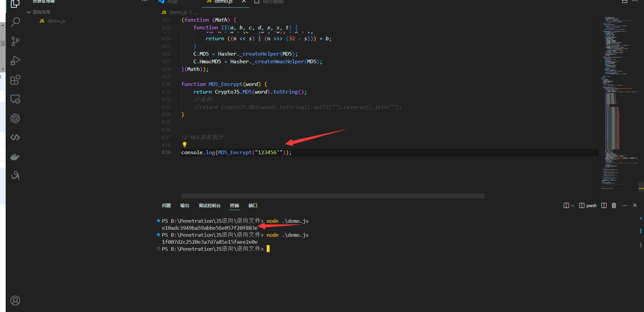
Task: Kill terminal with trash icon
Action: [x=614, y=205]
